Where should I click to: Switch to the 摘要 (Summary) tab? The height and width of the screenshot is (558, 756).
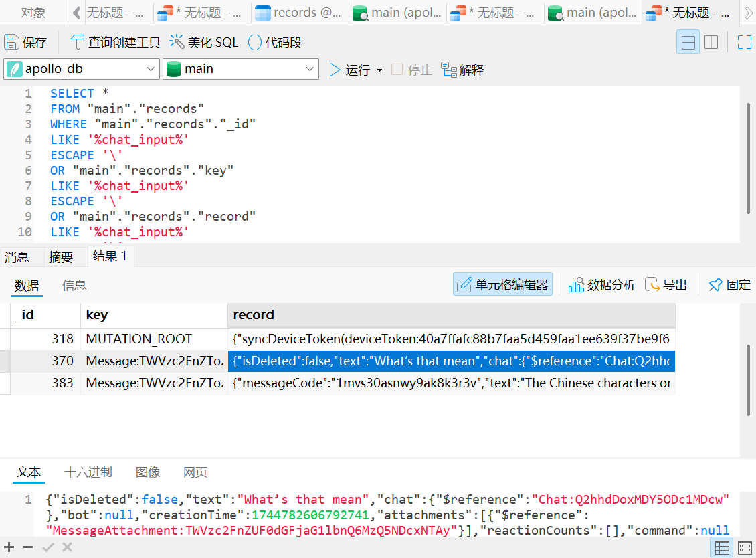[61, 256]
